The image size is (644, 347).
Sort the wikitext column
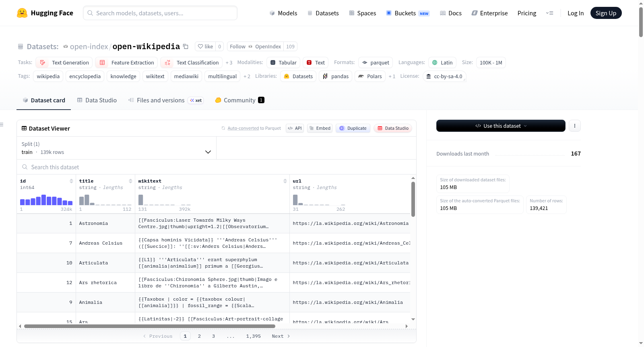285,181
